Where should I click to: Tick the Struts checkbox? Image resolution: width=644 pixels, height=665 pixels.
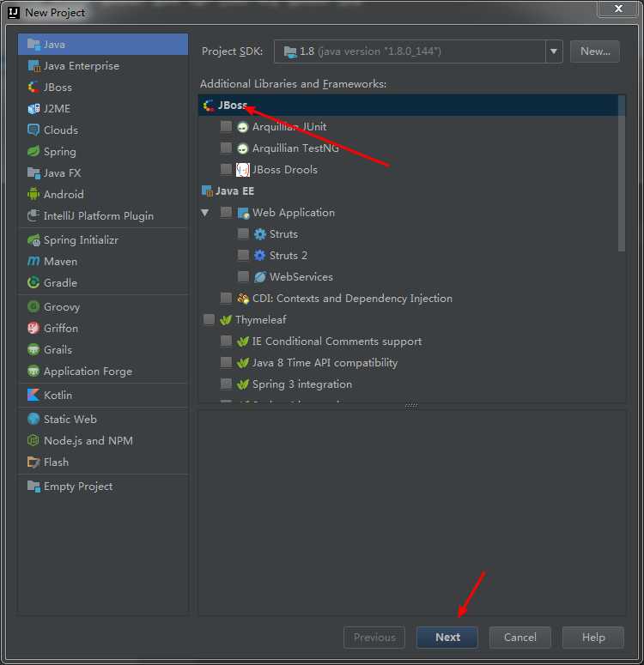[x=243, y=233]
